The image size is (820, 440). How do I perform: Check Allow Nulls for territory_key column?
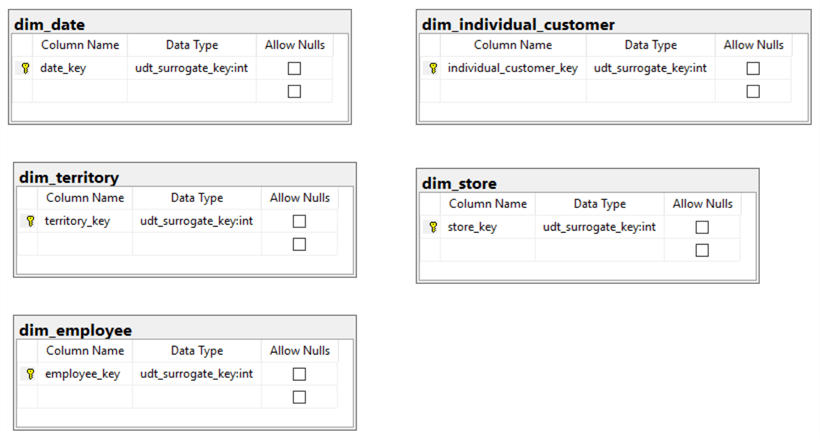(x=299, y=221)
